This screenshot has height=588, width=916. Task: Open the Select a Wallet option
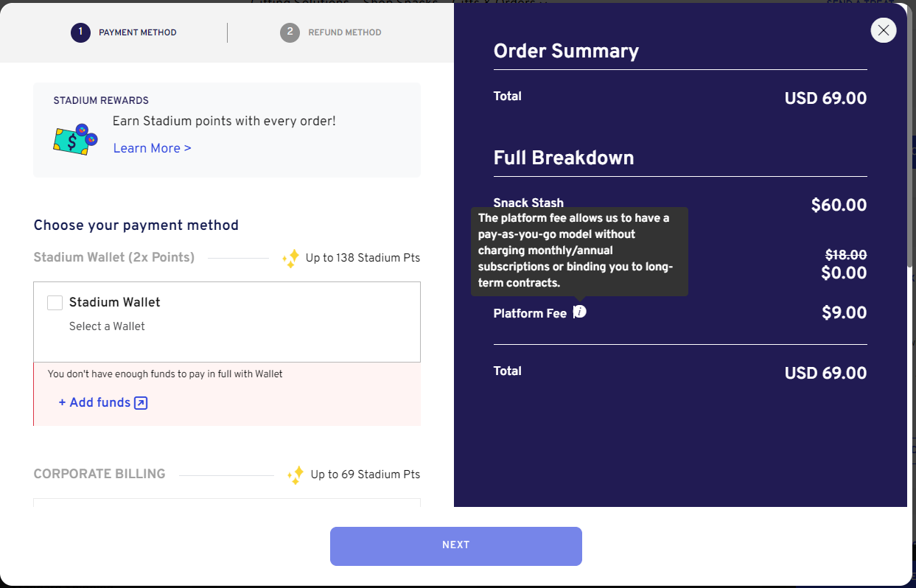coord(107,326)
